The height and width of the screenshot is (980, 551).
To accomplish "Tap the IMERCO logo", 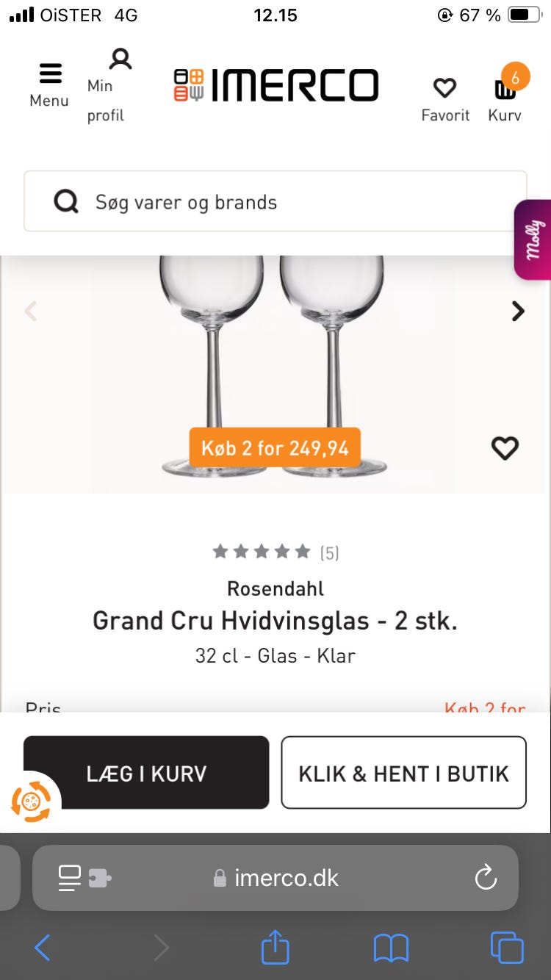I will (276, 86).
